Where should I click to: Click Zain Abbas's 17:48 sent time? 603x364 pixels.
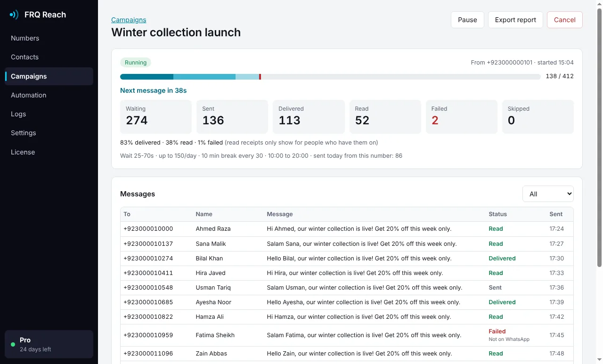557,354
